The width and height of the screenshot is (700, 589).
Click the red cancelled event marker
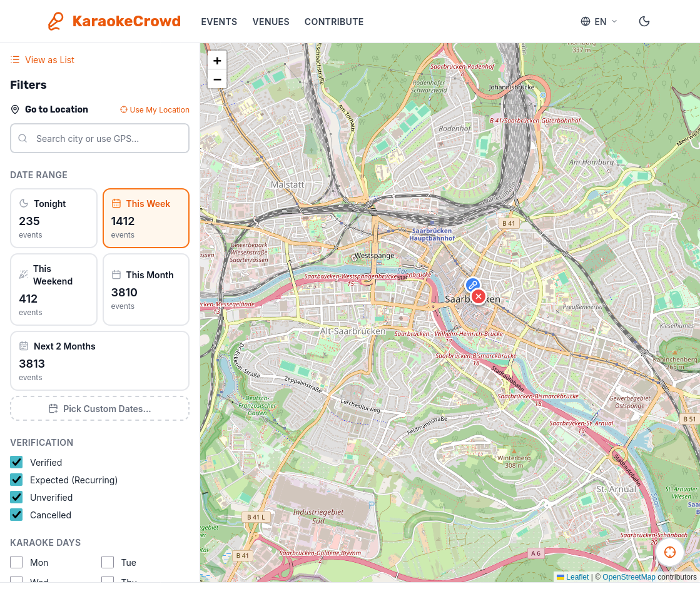479,296
